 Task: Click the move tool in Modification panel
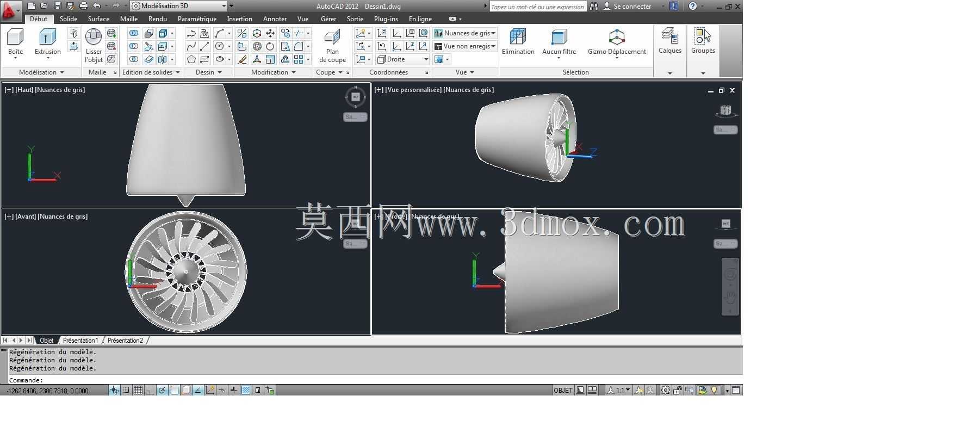[x=270, y=33]
